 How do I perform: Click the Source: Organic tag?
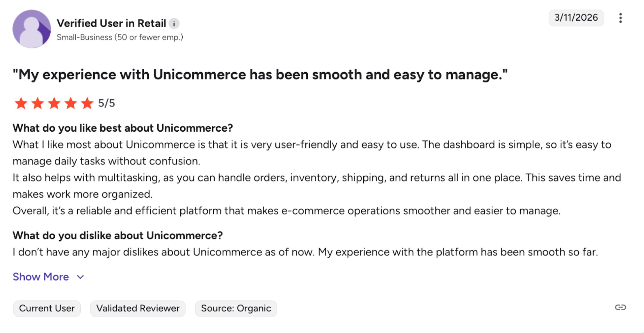[236, 308]
